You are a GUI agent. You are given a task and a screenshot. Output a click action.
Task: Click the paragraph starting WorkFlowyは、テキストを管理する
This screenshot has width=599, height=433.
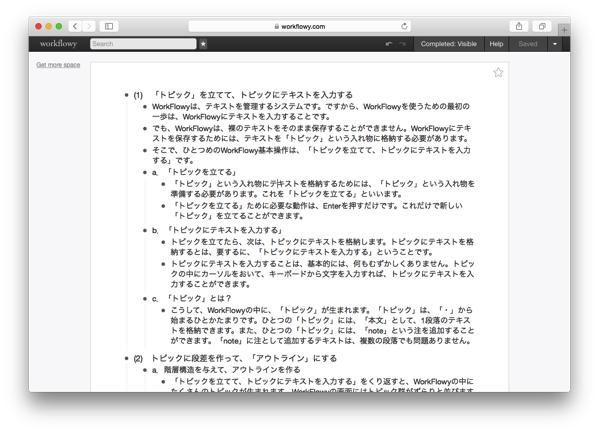[311, 111]
